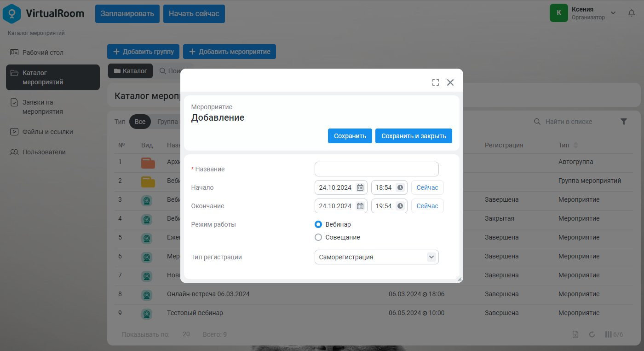Open the start time clock picker
The width and height of the screenshot is (644, 351).
point(400,187)
